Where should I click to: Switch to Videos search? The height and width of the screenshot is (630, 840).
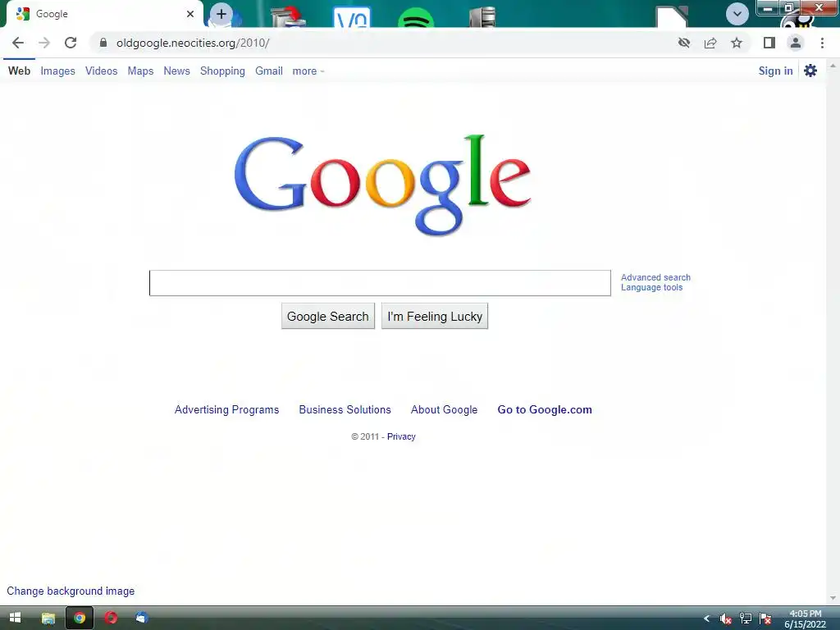coord(101,71)
